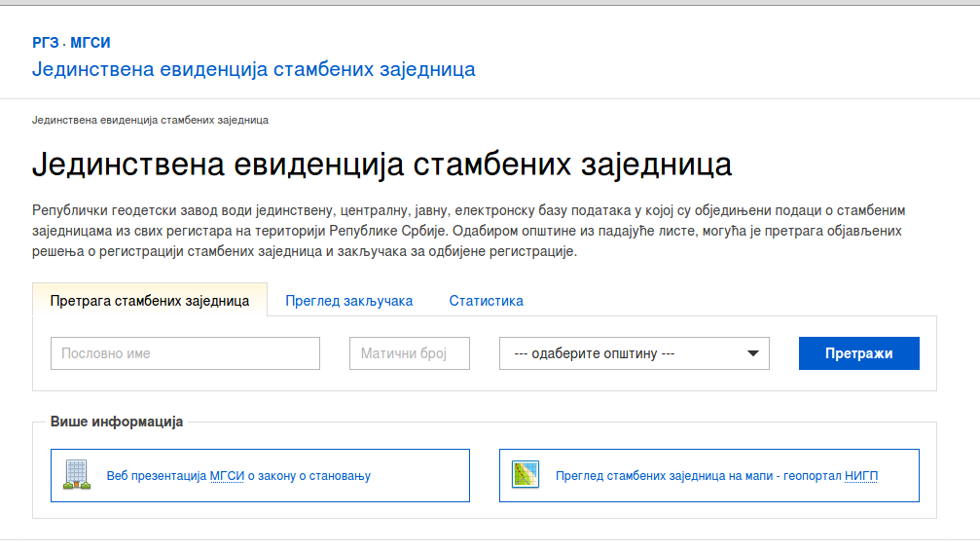Click the map icon for the НИГП geoportal

(x=526, y=475)
